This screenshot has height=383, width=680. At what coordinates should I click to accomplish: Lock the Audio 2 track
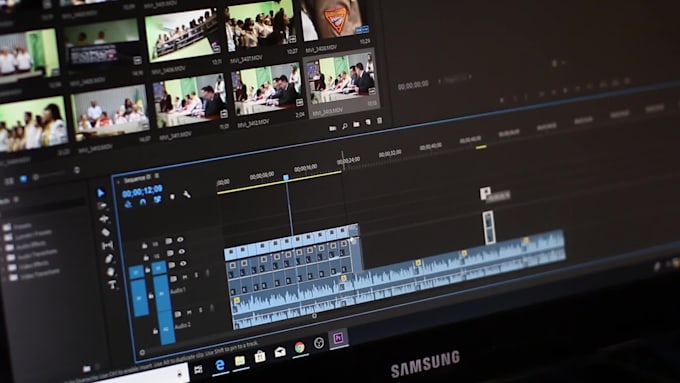click(155, 331)
